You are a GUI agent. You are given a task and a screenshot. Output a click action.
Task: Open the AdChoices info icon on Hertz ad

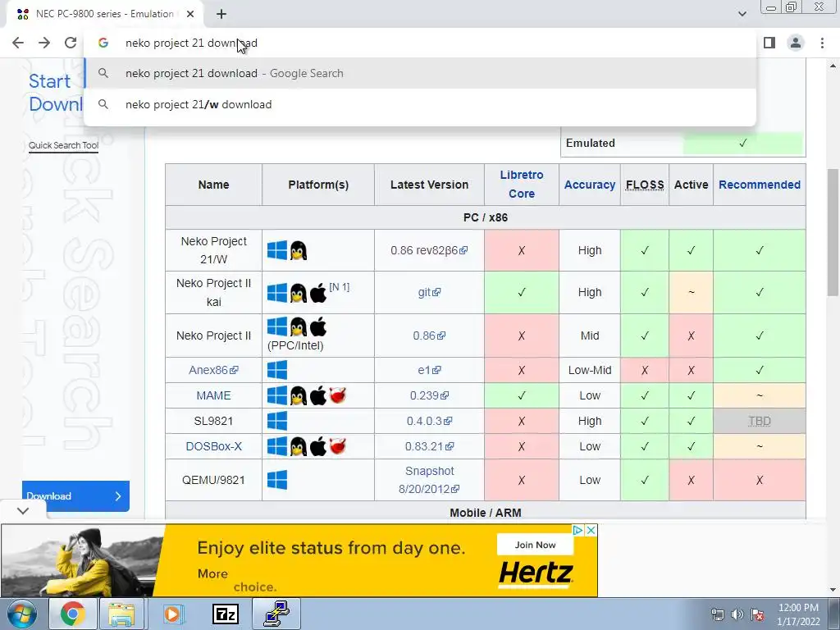pos(578,531)
